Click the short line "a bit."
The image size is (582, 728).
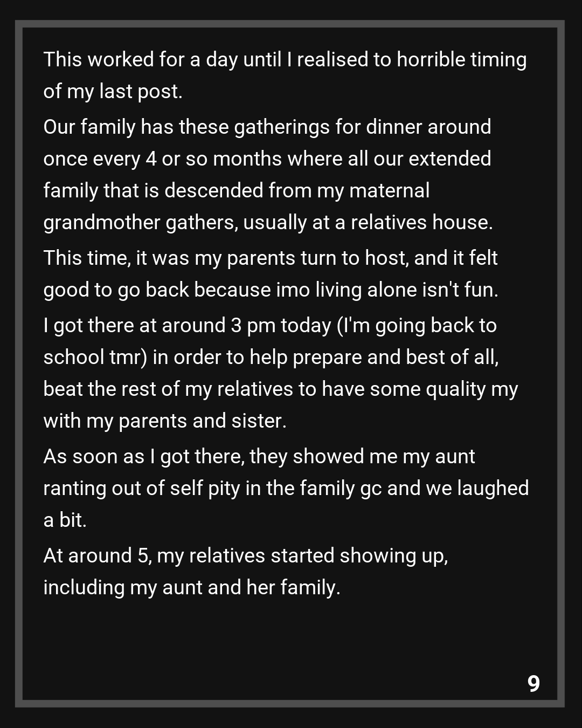click(65, 520)
